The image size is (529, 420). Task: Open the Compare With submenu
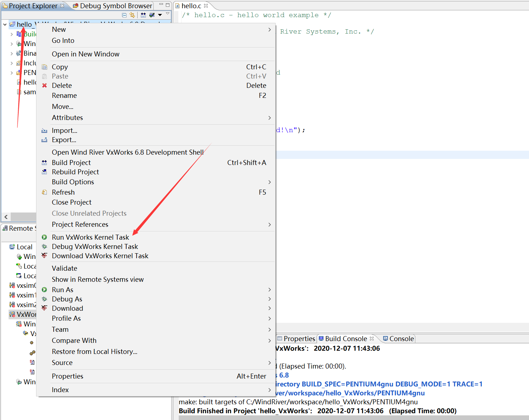tap(156, 340)
